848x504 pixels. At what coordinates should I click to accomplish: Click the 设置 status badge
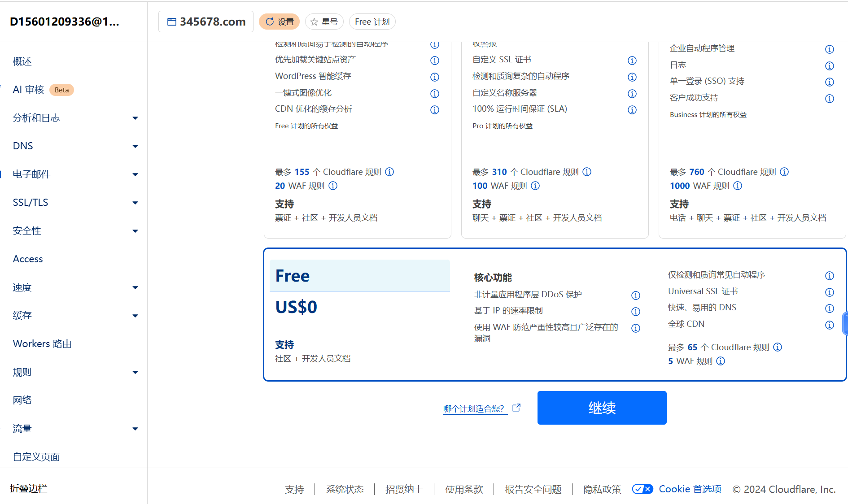point(279,22)
